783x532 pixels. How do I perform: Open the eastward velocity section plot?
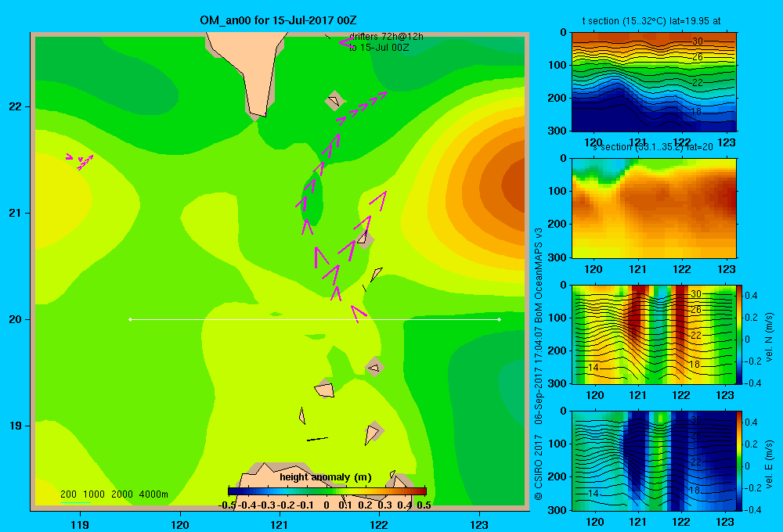[654, 461]
